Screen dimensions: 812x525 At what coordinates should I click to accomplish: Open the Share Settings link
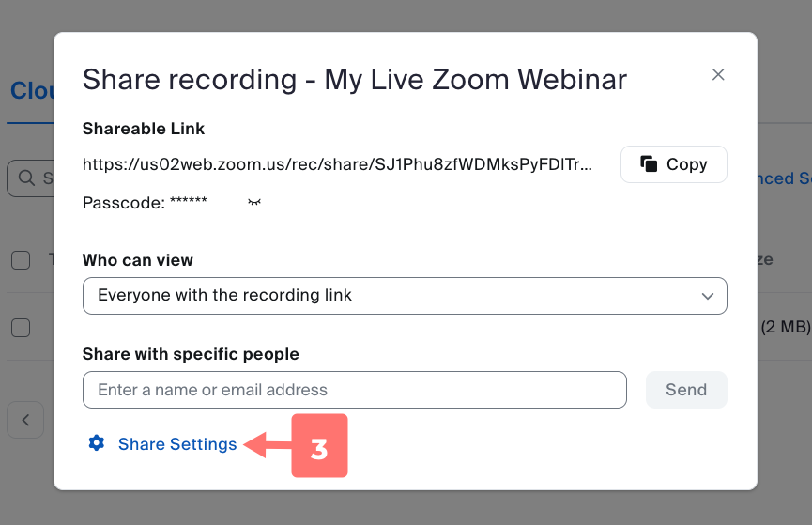177,444
